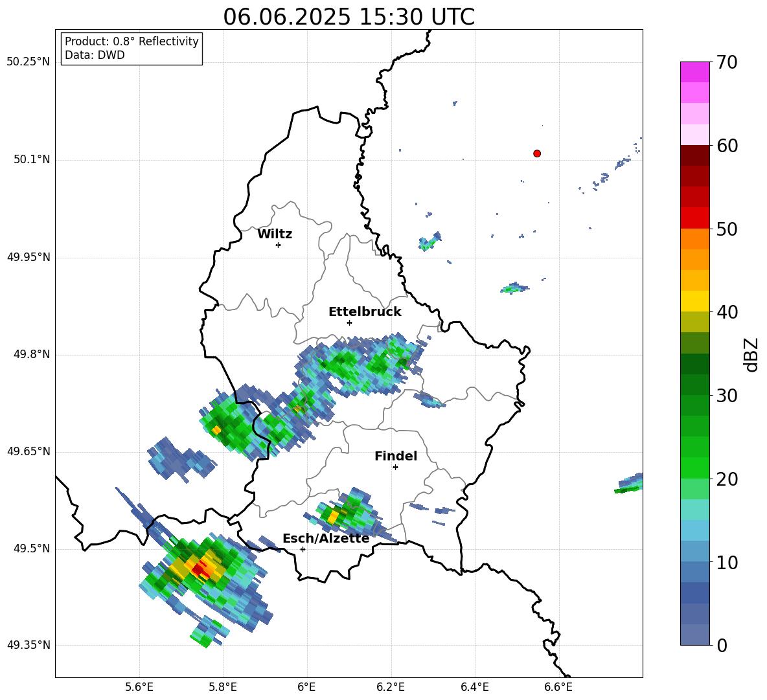Image resolution: width=767 pixels, height=700 pixels.
Task: Click the 40 label on the colorbar
Action: 726,312
